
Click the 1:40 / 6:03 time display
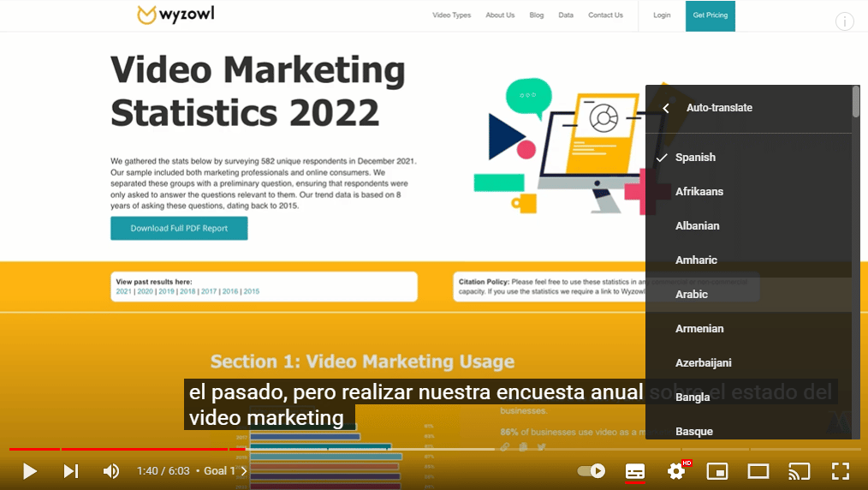pos(163,471)
